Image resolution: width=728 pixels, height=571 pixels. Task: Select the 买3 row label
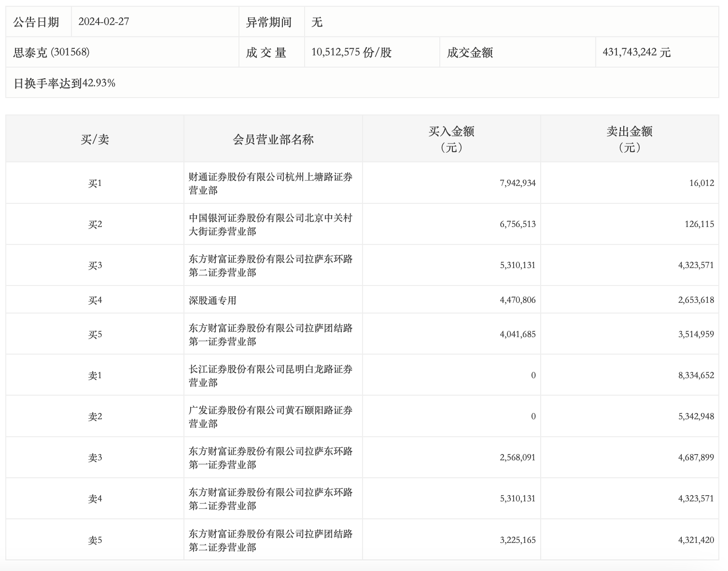click(95, 266)
